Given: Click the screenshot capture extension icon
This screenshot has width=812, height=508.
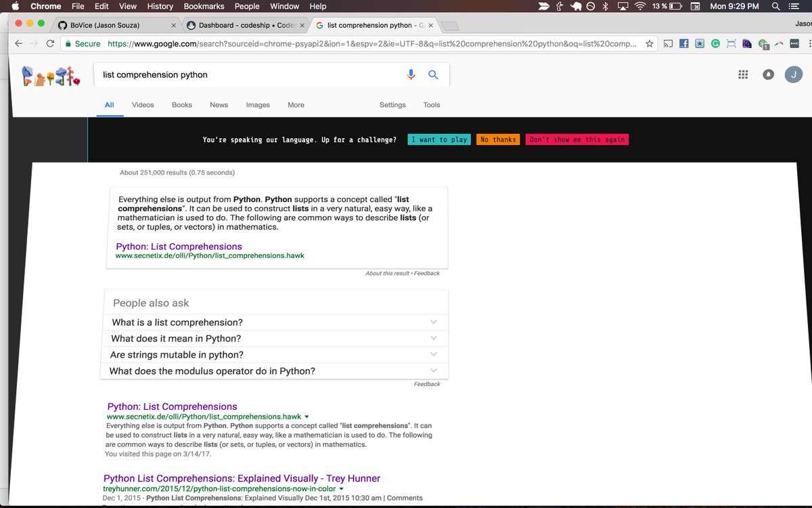Looking at the screenshot, I should click(x=731, y=43).
